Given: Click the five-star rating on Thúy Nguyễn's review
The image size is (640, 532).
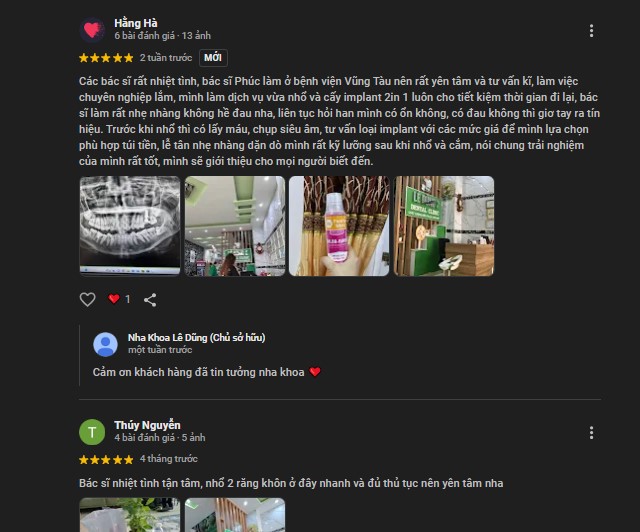Looking at the screenshot, I should click(x=106, y=460).
